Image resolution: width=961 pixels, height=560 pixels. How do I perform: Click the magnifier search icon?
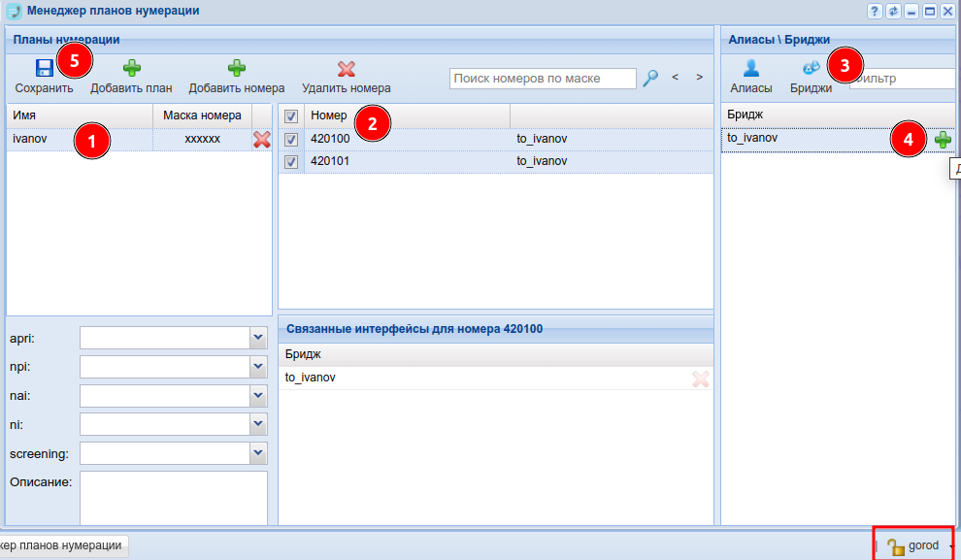click(650, 78)
